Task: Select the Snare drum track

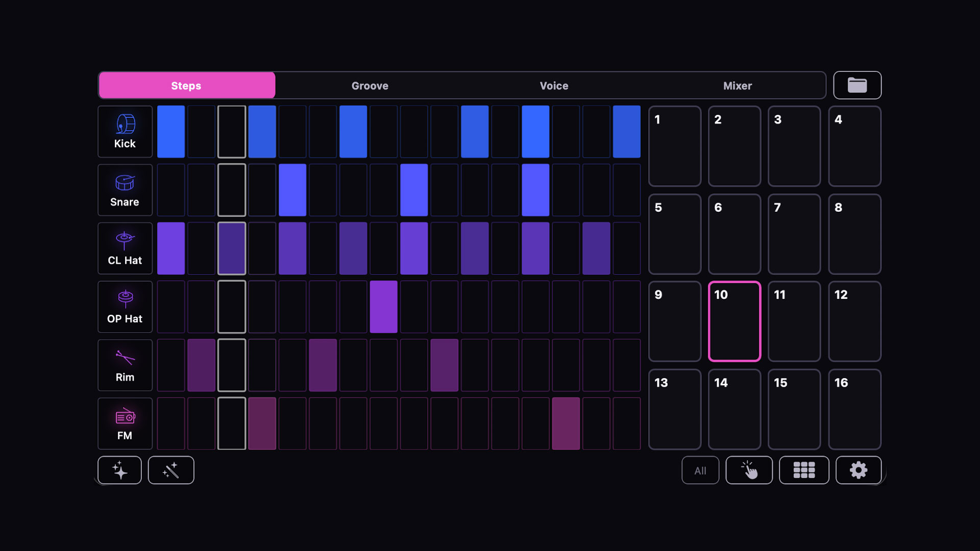Action: [125, 190]
